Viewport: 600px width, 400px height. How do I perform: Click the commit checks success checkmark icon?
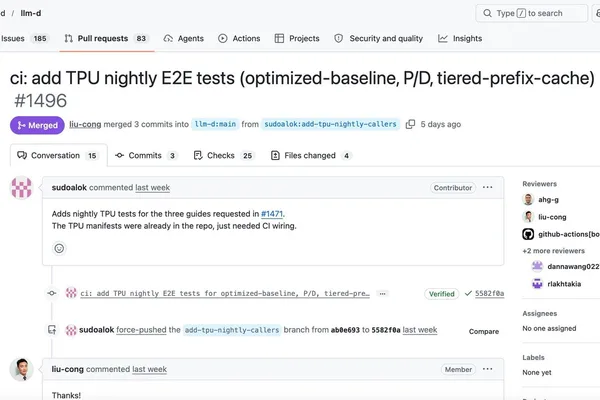468,294
